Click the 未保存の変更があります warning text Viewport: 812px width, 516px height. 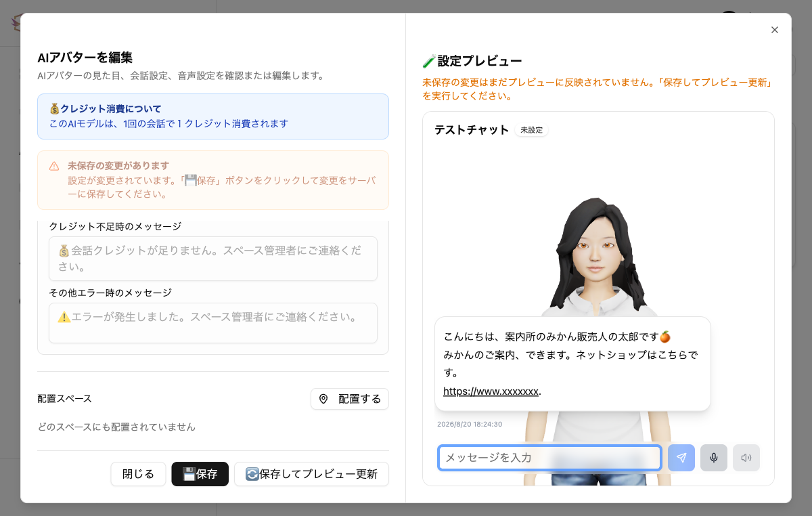(x=118, y=166)
